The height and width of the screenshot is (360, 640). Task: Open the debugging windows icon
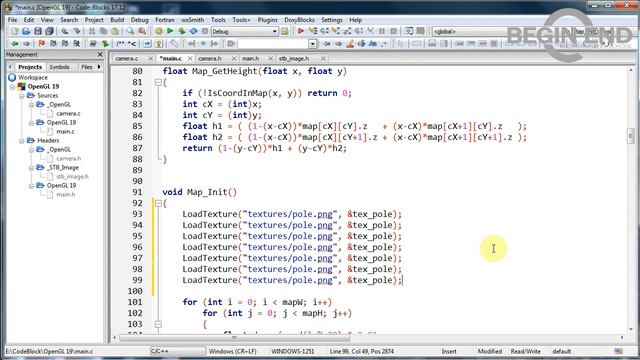point(408,31)
